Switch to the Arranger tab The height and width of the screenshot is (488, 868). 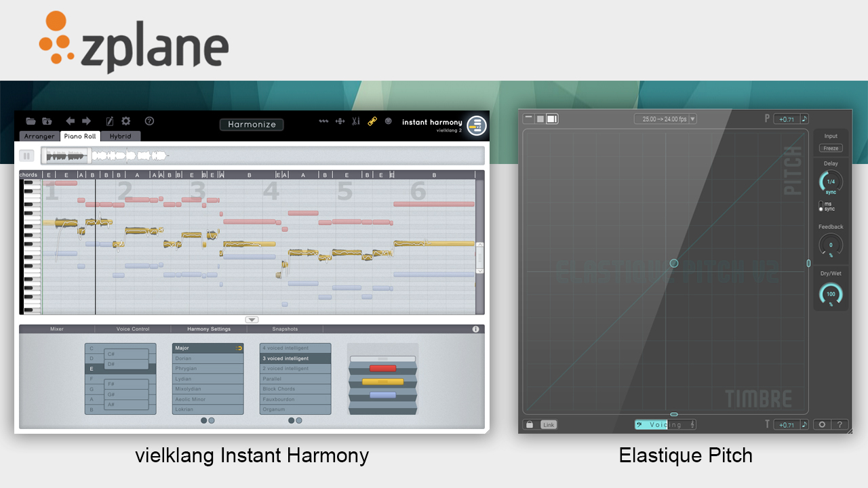[39, 136]
